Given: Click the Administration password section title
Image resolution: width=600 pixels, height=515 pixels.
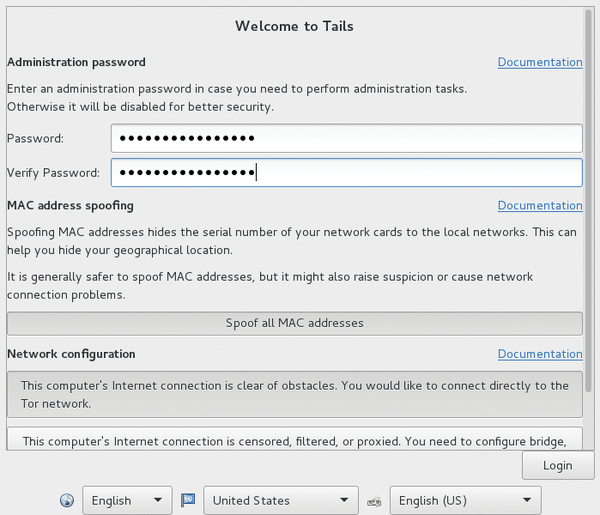Looking at the screenshot, I should (x=77, y=62).
